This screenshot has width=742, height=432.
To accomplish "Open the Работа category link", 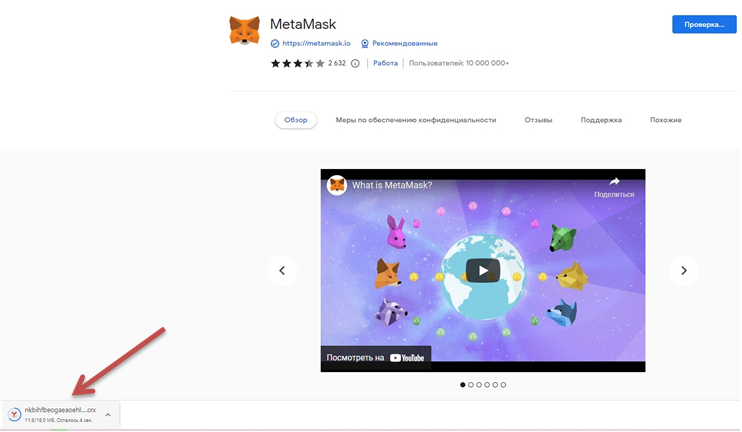I will (385, 63).
